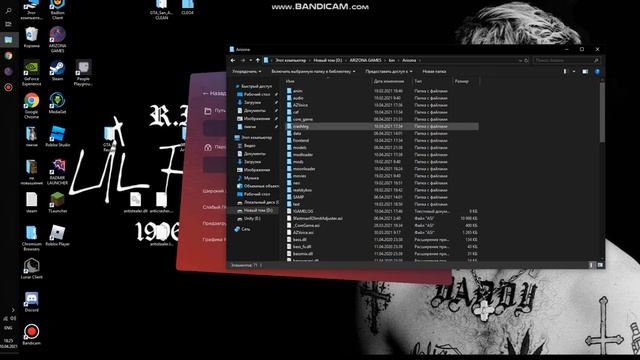Refresh the Explorer address bar
640x360 pixels.
526,60
